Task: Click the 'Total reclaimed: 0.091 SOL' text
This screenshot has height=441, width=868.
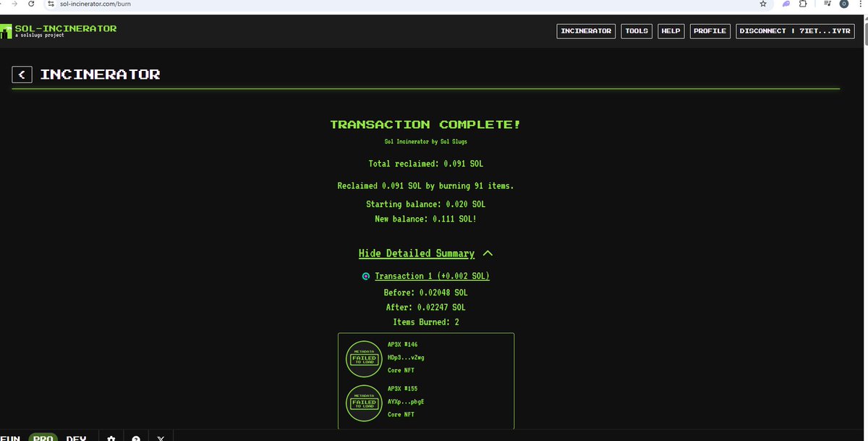Action: 426,164
